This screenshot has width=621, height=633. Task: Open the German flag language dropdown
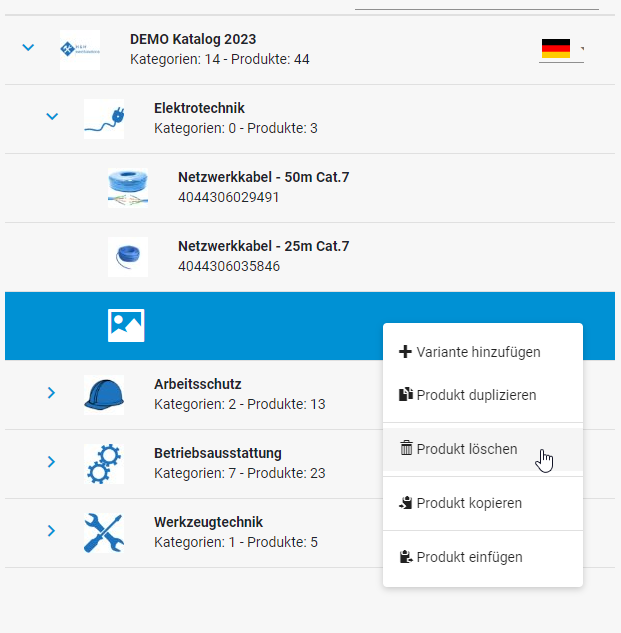click(561, 49)
